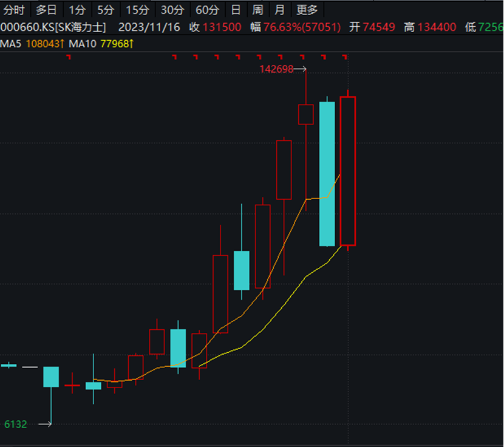Select the tall cyan candlestick near the right
Image resolution: width=504 pixels, height=447 pixels.
pos(327,174)
